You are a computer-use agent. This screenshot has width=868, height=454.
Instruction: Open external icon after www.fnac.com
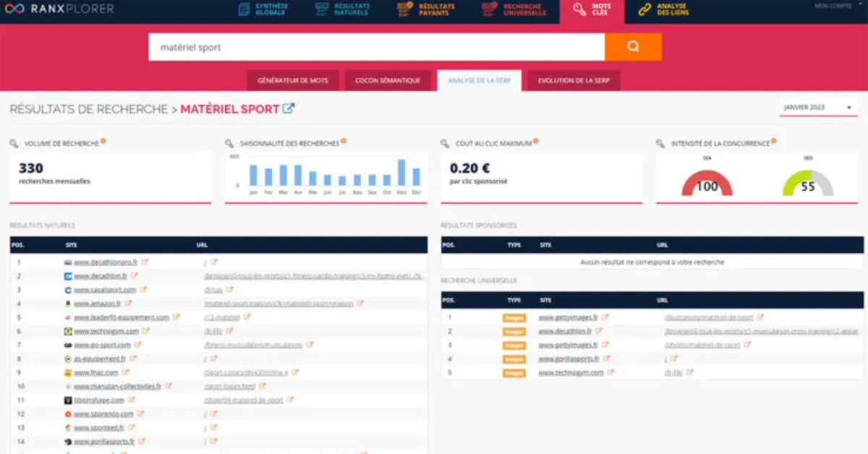tap(125, 372)
